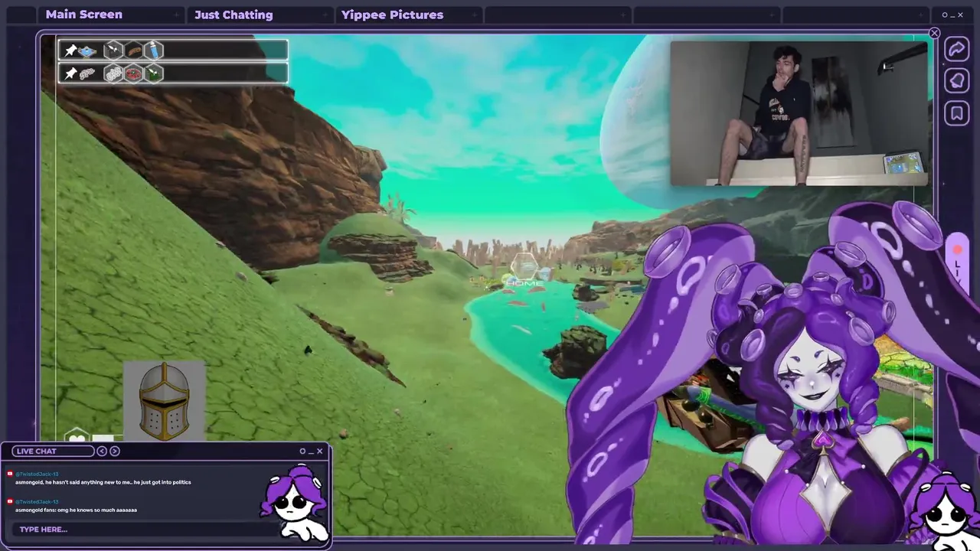
Task: Click the red LIVE indicator on right edge
Action: [957, 262]
